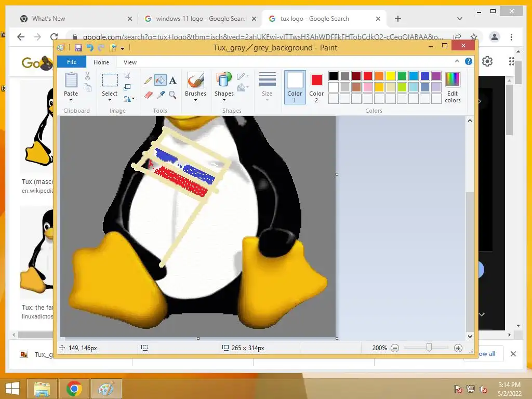
Task: Click the Undo arrow in quick access toolbar
Action: [90, 48]
